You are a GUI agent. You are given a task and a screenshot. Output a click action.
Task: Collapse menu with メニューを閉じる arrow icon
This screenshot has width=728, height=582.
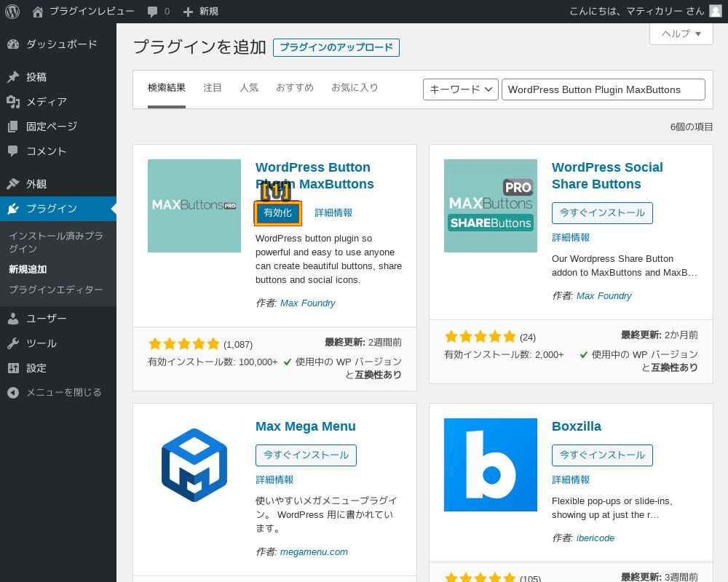13,393
